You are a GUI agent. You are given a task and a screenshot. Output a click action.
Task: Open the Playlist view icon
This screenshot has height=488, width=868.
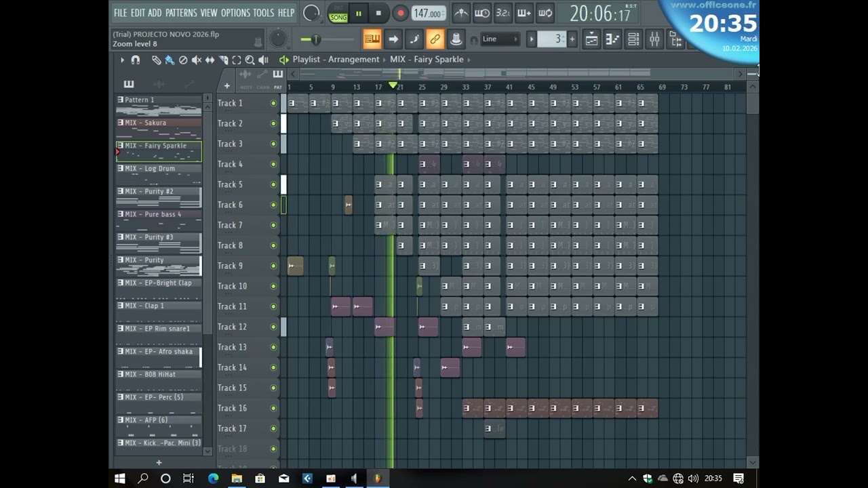591,39
